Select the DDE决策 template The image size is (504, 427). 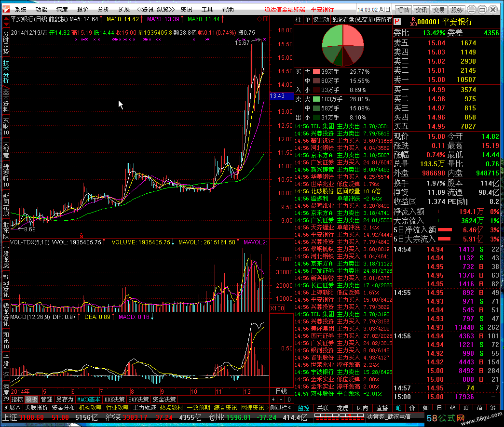pyautogui.click(x=114, y=400)
